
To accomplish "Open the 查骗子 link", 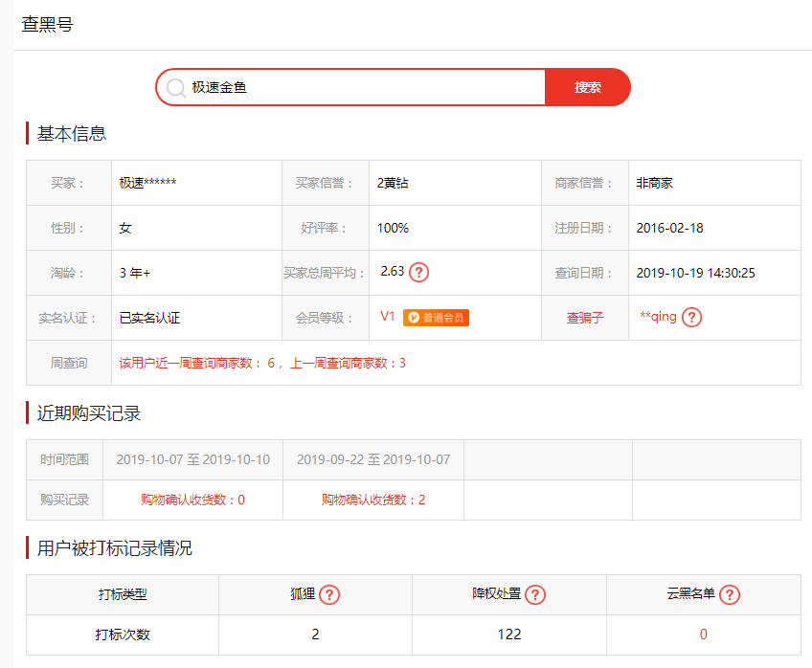I will pyautogui.click(x=585, y=318).
